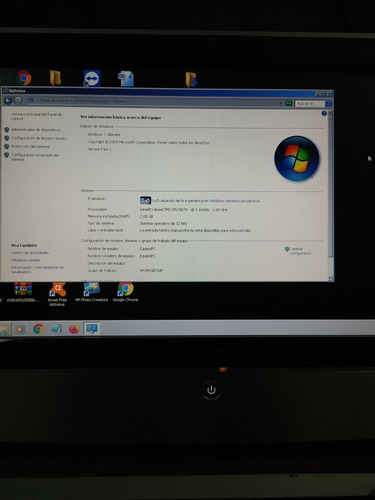Click the 2,00 GB memory value
Image resolution: width=375 pixels, height=500 pixels.
146,217
